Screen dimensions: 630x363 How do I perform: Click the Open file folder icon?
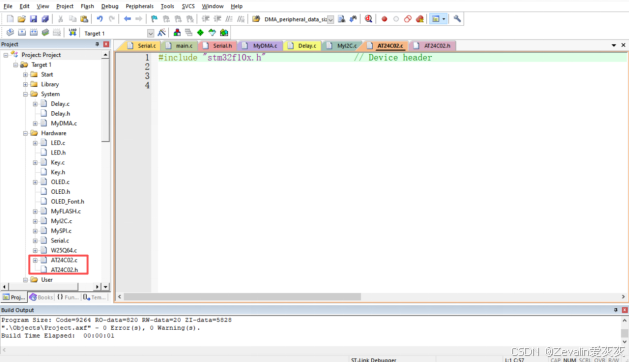[x=22, y=19]
